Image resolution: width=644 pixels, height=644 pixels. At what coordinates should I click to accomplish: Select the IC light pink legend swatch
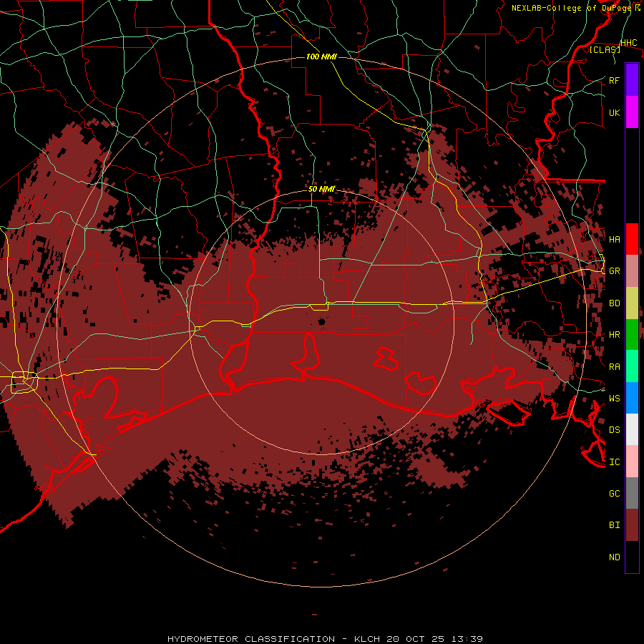[632, 462]
